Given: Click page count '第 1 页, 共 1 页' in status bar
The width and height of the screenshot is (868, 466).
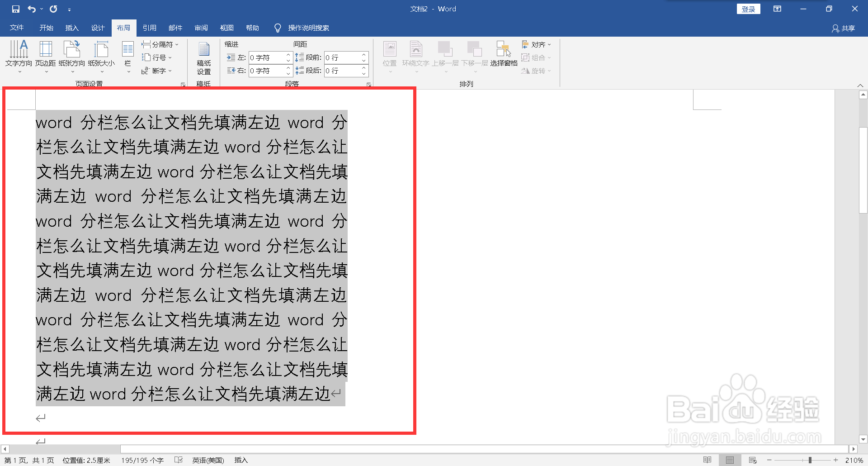Looking at the screenshot, I should (29, 460).
